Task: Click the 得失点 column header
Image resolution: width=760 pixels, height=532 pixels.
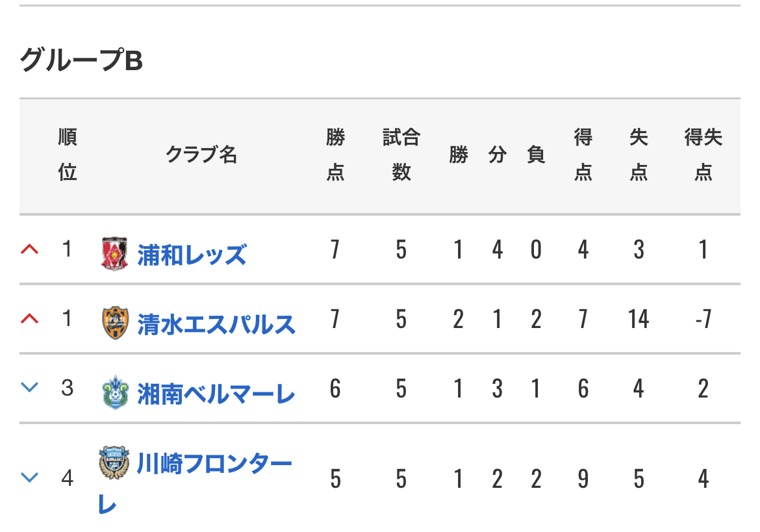Action: click(x=703, y=155)
